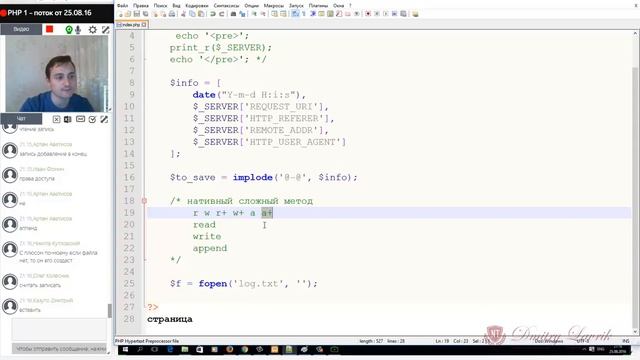Create a new file with the New toolbar icon
The image size is (640, 360).
tap(121, 14)
